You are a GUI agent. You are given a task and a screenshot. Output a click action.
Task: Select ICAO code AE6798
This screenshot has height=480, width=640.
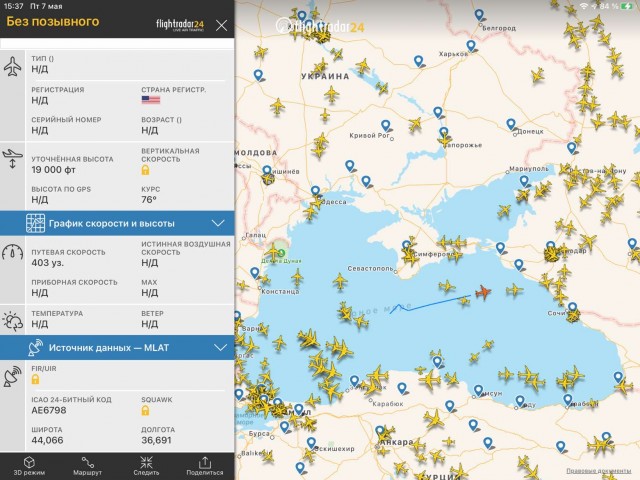[49, 410]
